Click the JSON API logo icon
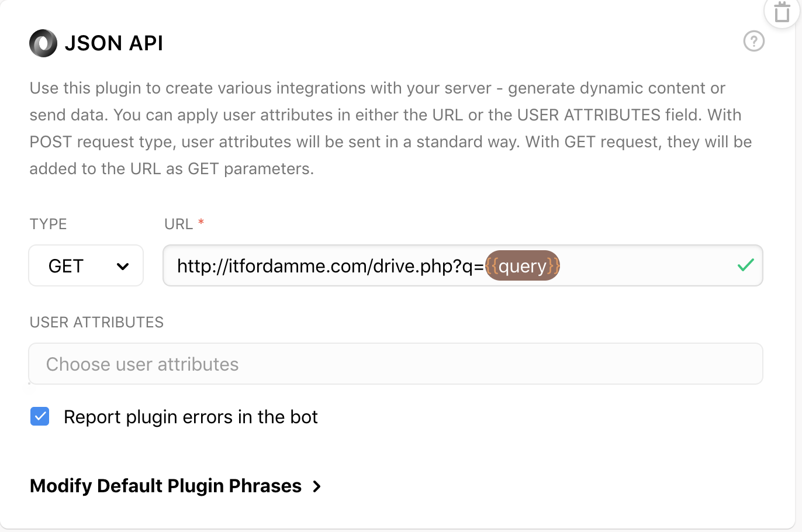This screenshot has width=802, height=532. point(43,43)
